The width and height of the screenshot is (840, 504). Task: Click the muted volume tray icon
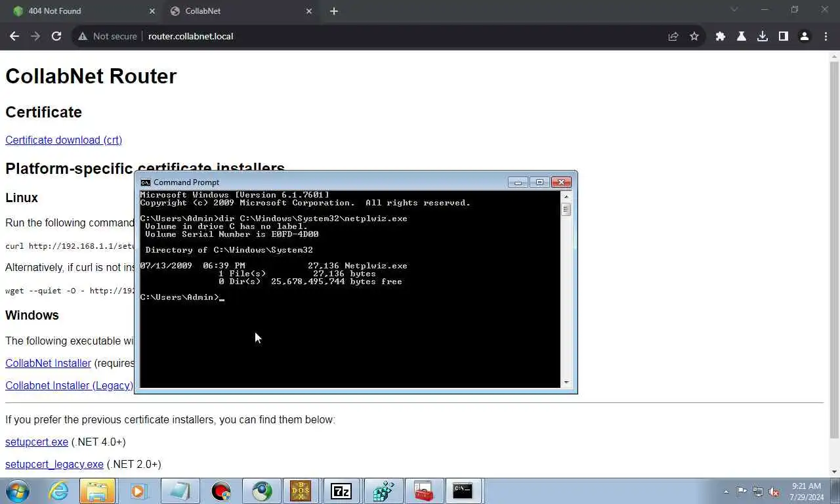pos(774,492)
